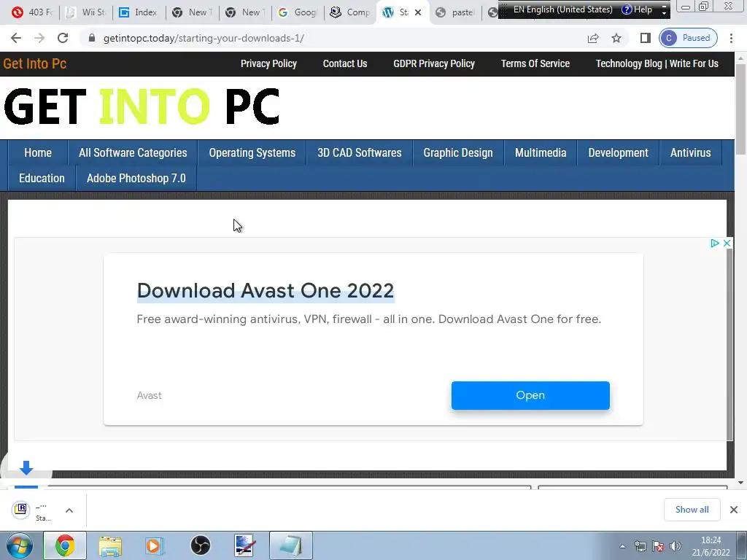
Task: Open Technology Blog Write For Us
Action: pos(657,64)
